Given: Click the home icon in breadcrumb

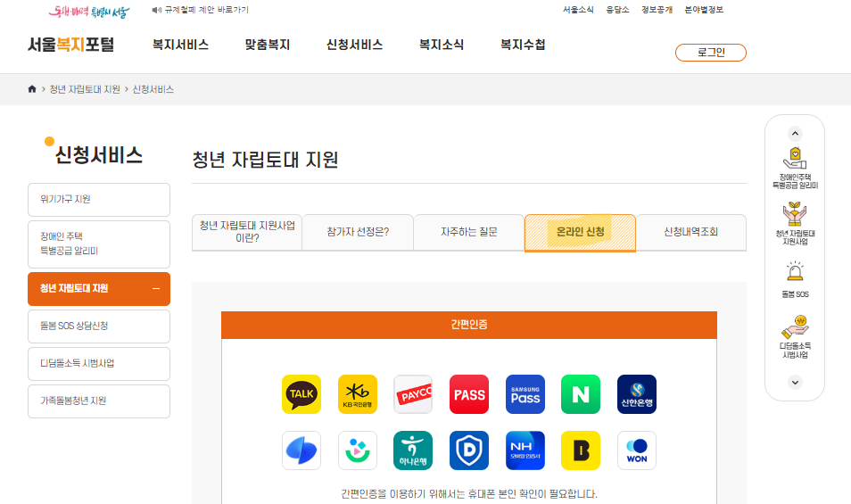Looking at the screenshot, I should pyautogui.click(x=32, y=89).
